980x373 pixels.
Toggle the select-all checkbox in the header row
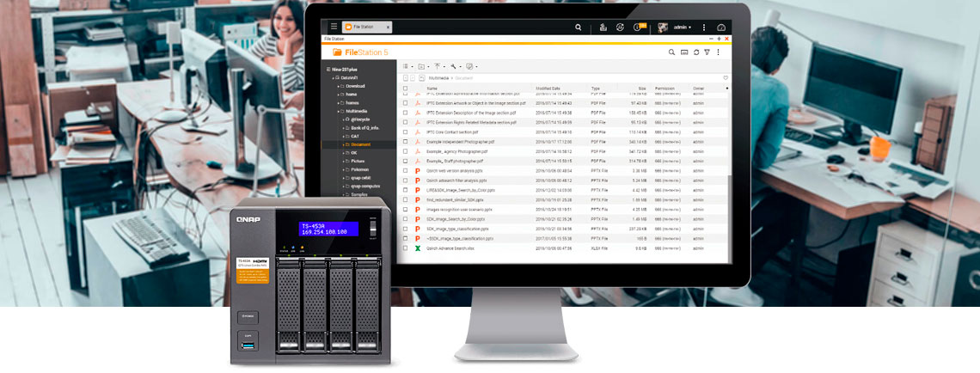(x=406, y=88)
